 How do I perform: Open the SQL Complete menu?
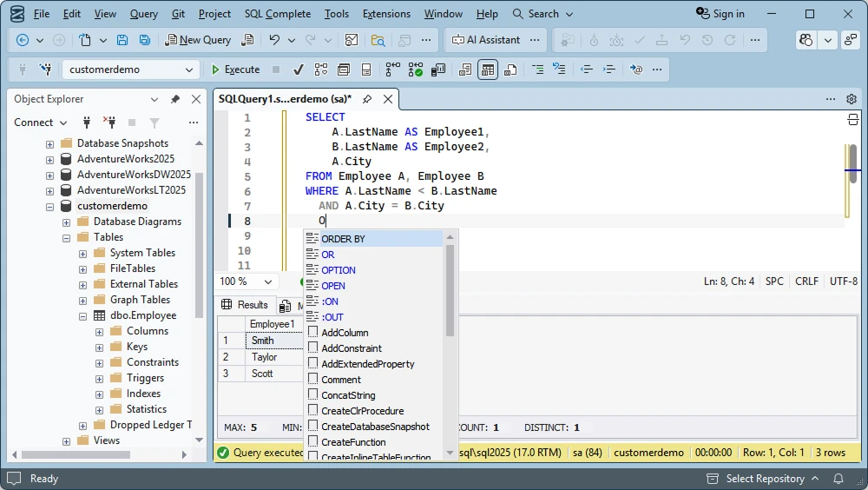point(278,14)
